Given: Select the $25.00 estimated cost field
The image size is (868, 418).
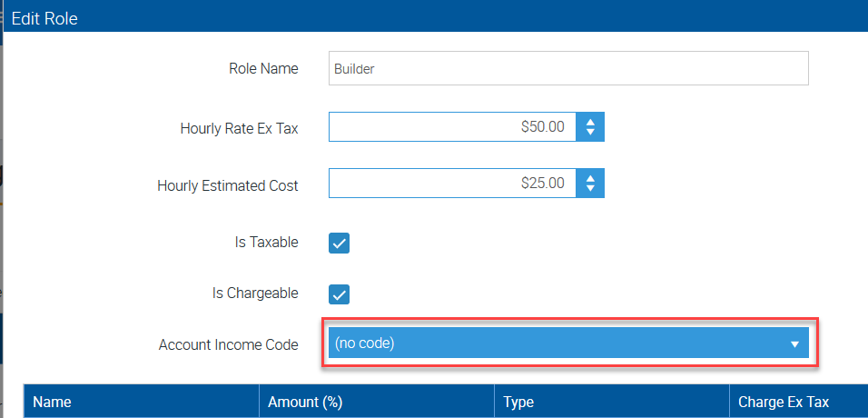Looking at the screenshot, I should coord(452,184).
